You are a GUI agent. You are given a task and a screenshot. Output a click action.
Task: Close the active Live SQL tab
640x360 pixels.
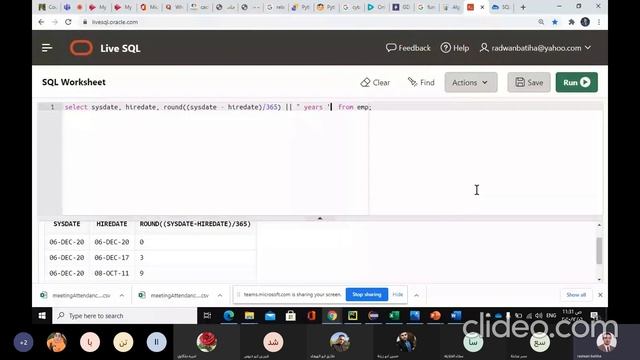pyautogui.click(x=482, y=7)
